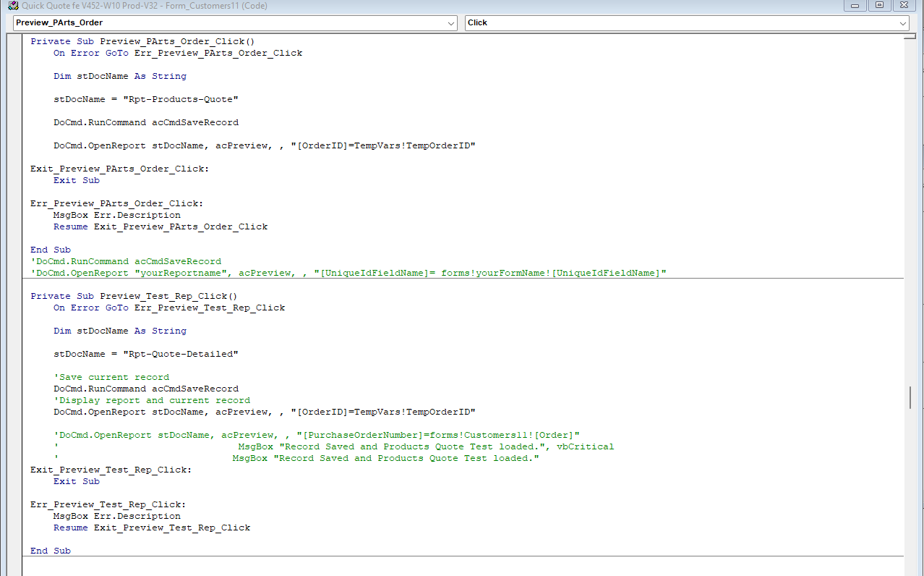Click 'Dim stDocName As String' in Preview_PArts_Order sub

pyautogui.click(x=120, y=76)
